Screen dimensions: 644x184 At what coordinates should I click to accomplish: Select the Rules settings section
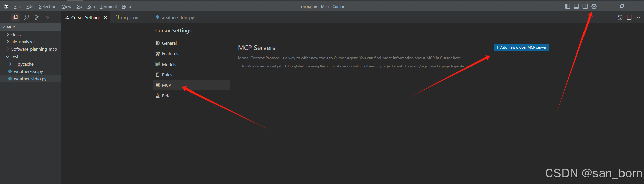[x=191, y=75]
